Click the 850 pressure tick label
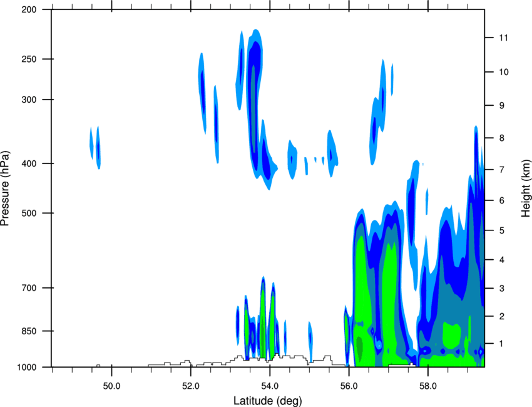 click(29, 331)
